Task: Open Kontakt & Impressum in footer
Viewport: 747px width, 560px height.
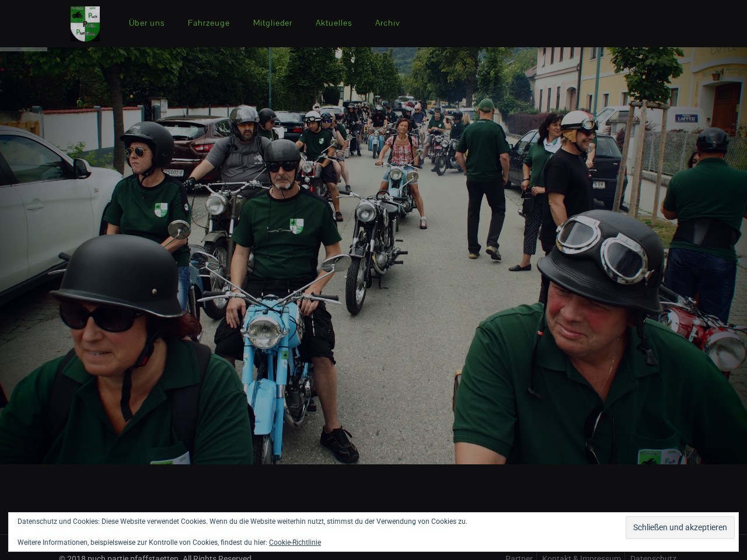Action: tap(581, 557)
